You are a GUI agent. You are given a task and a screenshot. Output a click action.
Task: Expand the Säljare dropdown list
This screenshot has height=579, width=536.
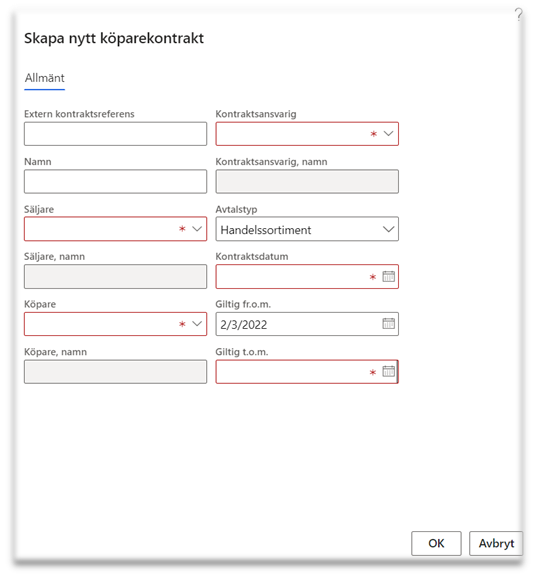(197, 229)
